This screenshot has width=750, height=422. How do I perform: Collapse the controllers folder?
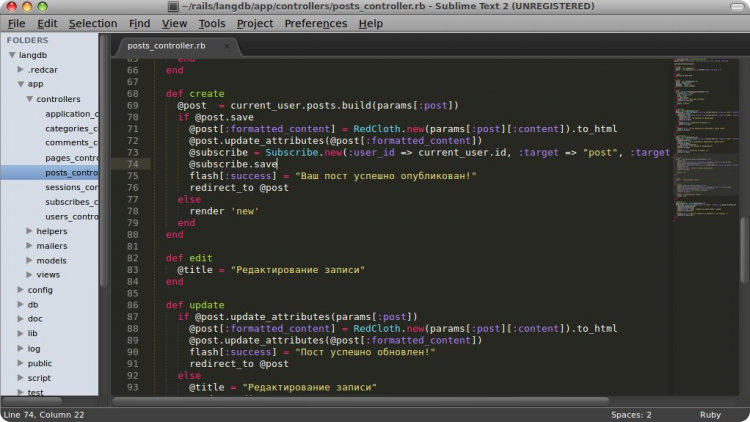30,99
